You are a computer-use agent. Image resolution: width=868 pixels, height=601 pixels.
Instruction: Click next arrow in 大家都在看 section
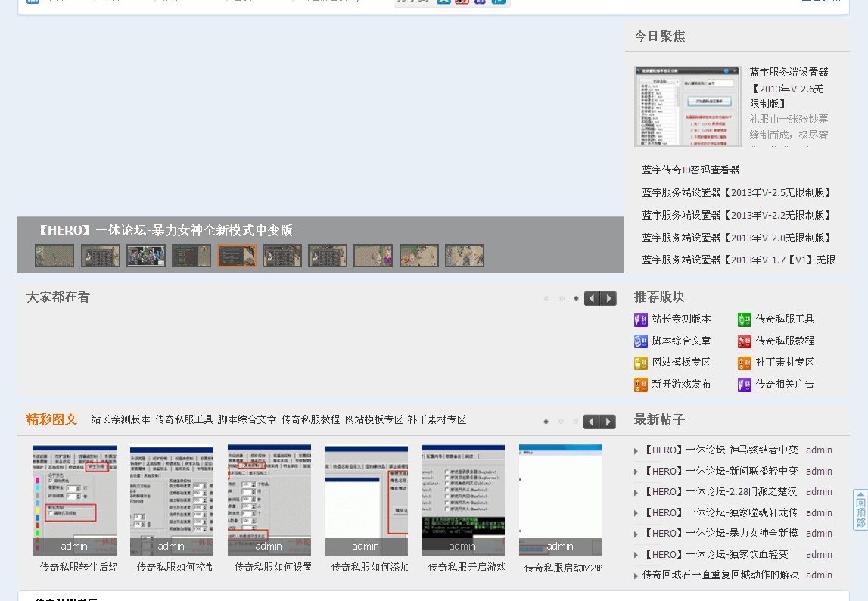(x=608, y=298)
